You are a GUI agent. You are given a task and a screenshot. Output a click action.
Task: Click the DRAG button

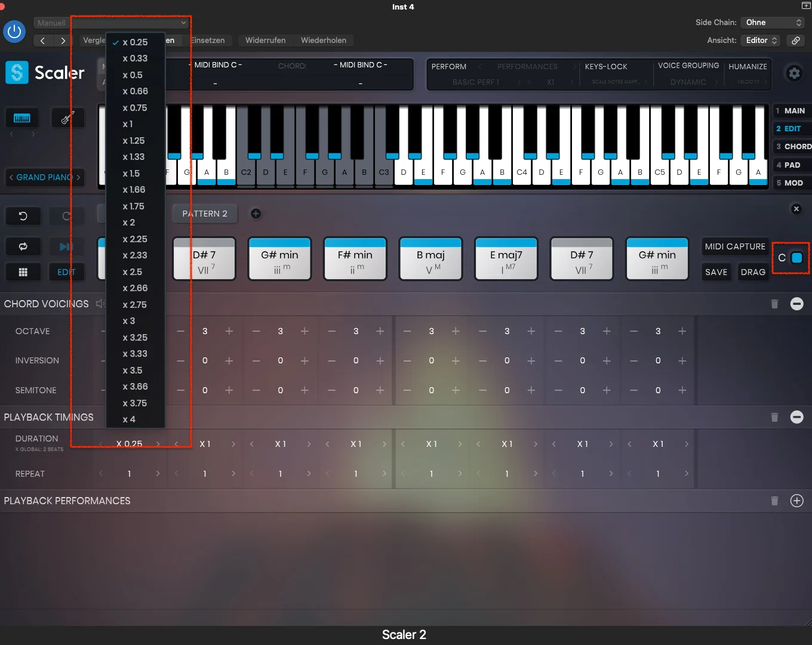point(753,272)
